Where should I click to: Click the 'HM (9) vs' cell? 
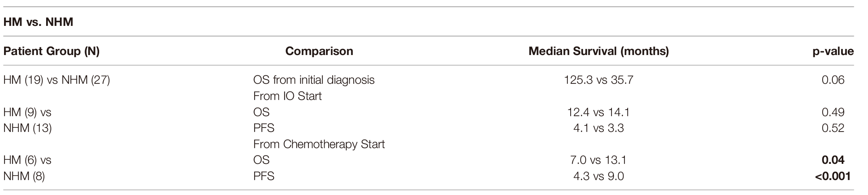point(27,112)
